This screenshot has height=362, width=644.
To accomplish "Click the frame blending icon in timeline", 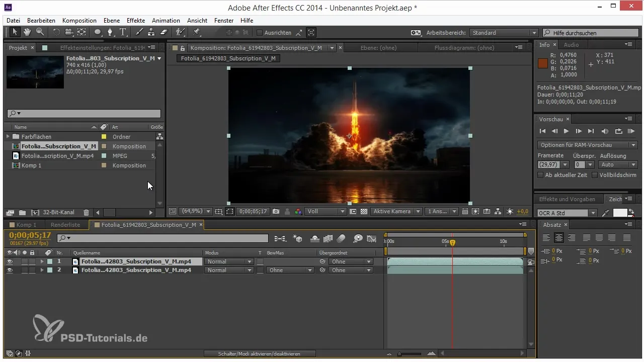I will point(329,238).
